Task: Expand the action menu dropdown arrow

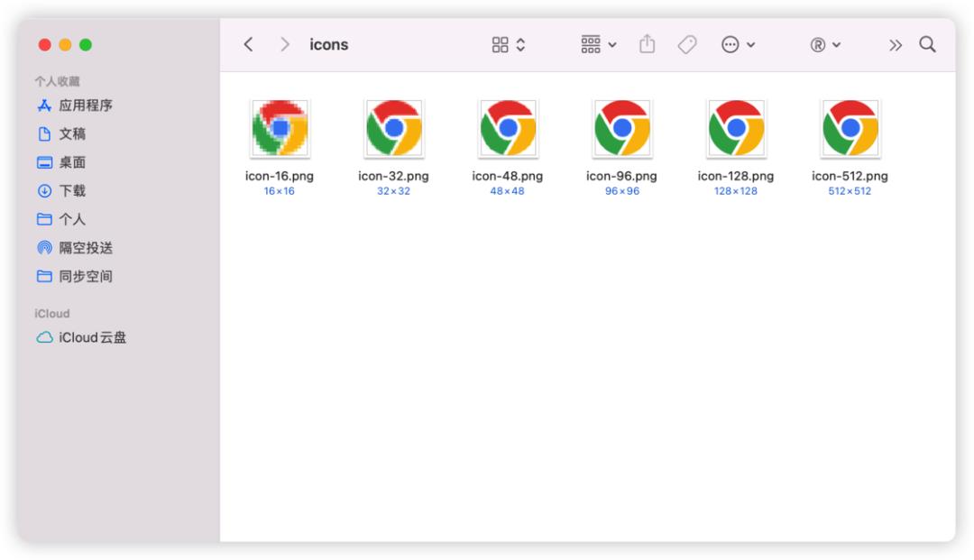Action: click(x=750, y=45)
